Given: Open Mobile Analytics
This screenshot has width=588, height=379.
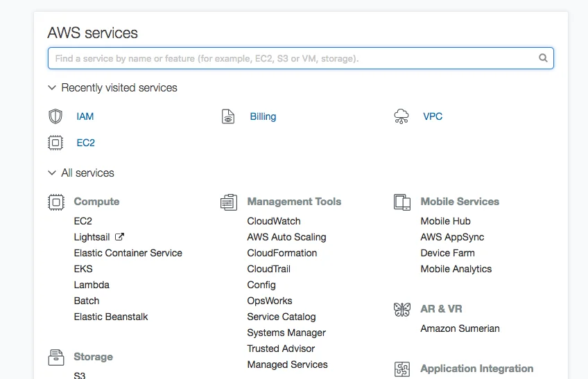Looking at the screenshot, I should (x=456, y=269).
